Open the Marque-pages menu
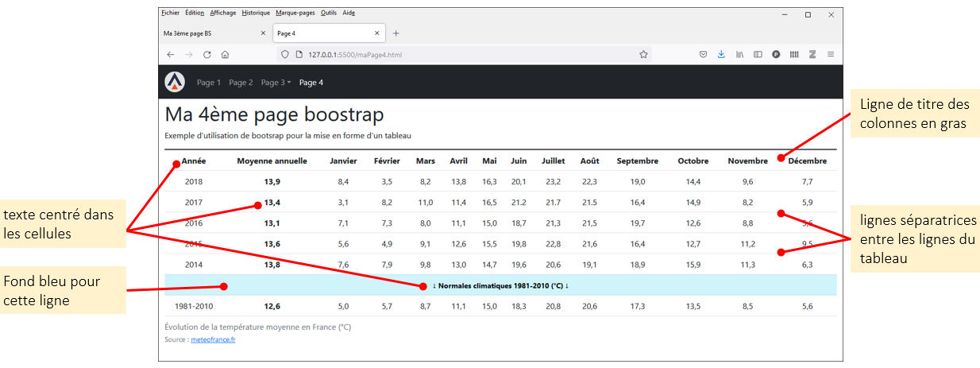Screen dimensions: 980x368 coord(295,13)
